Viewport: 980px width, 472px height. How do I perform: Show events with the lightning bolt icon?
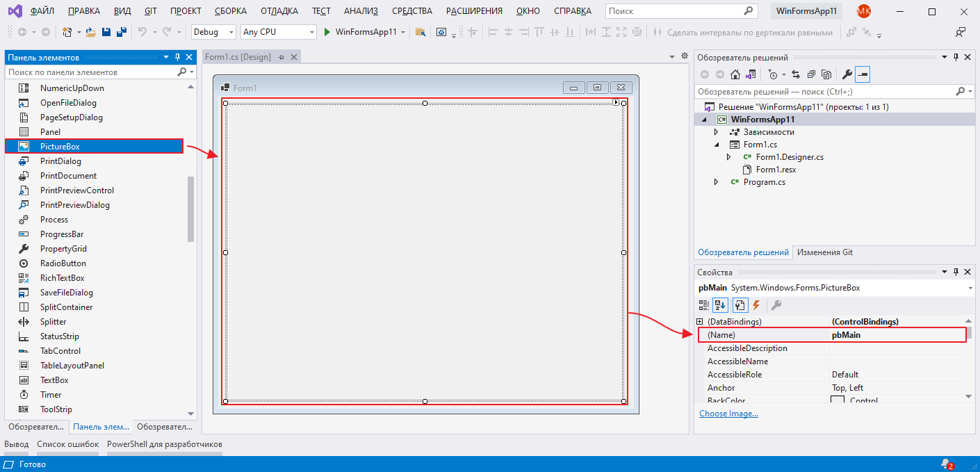[x=756, y=305]
